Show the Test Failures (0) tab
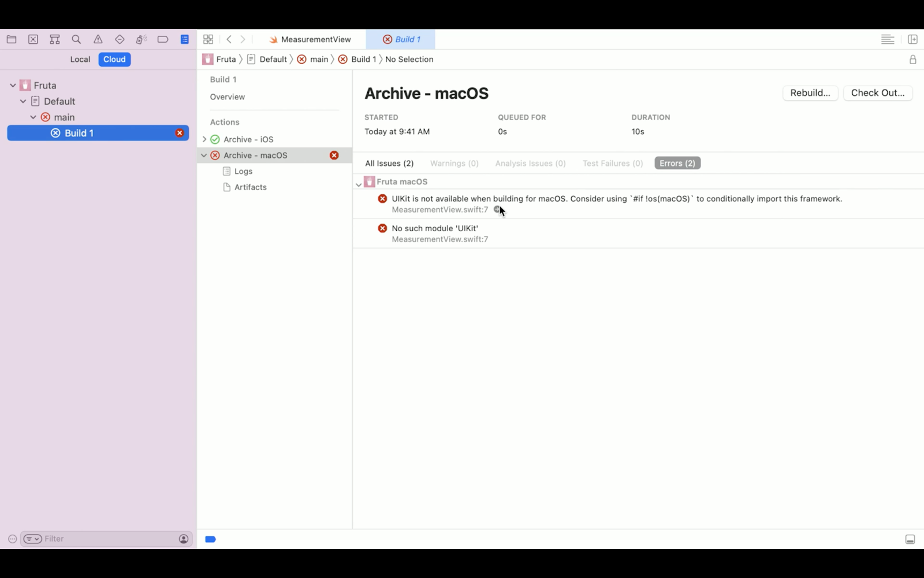 pyautogui.click(x=613, y=164)
